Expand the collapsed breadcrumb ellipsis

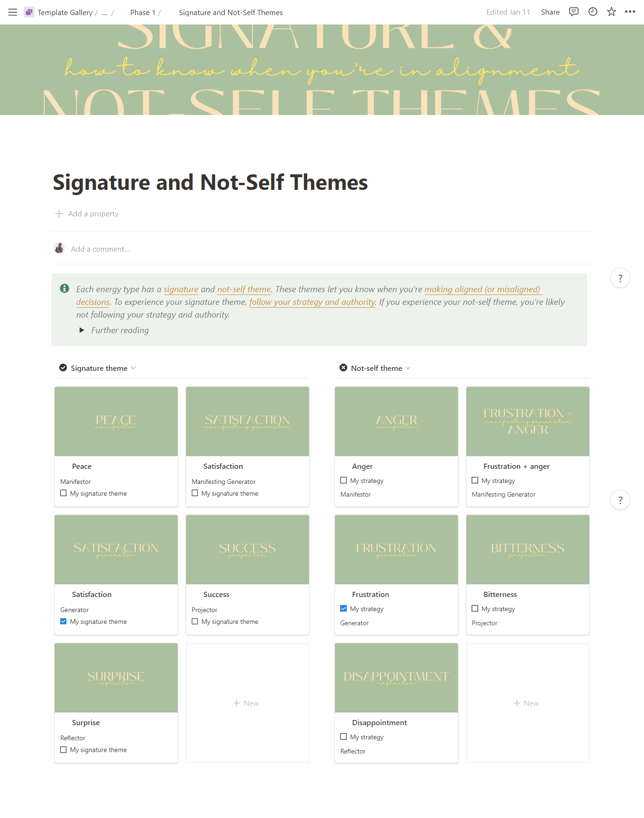point(105,12)
